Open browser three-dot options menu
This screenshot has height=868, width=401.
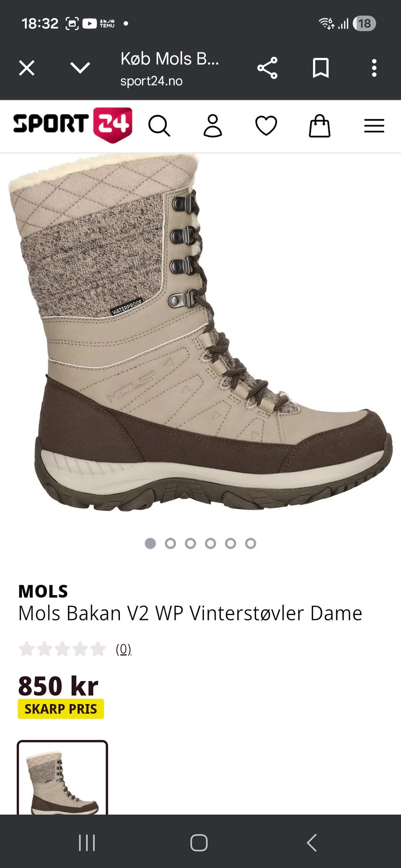click(374, 68)
